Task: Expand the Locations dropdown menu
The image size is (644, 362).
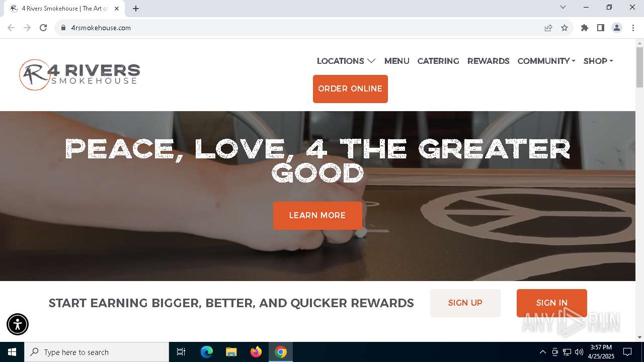Action: 346,61
